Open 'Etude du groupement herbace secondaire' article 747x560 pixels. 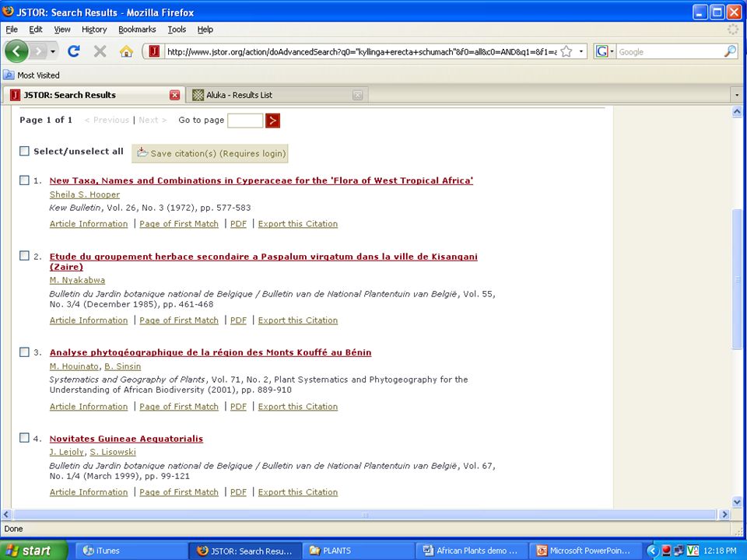[x=264, y=261]
